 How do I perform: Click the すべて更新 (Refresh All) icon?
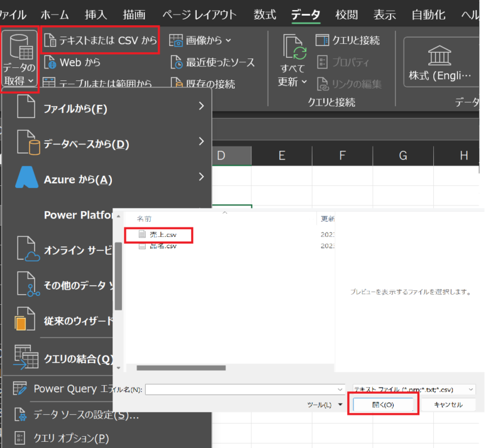(293, 49)
